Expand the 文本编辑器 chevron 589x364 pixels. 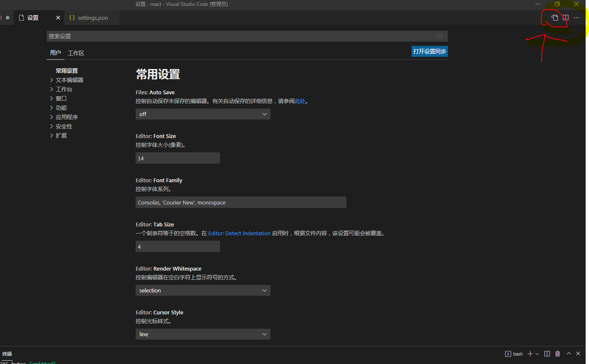(51, 80)
